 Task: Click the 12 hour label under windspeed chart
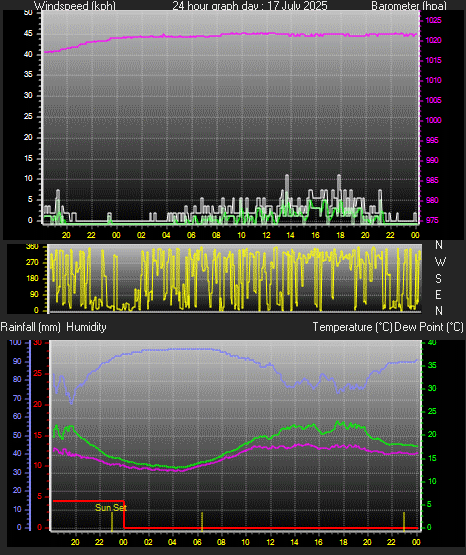coord(266,235)
